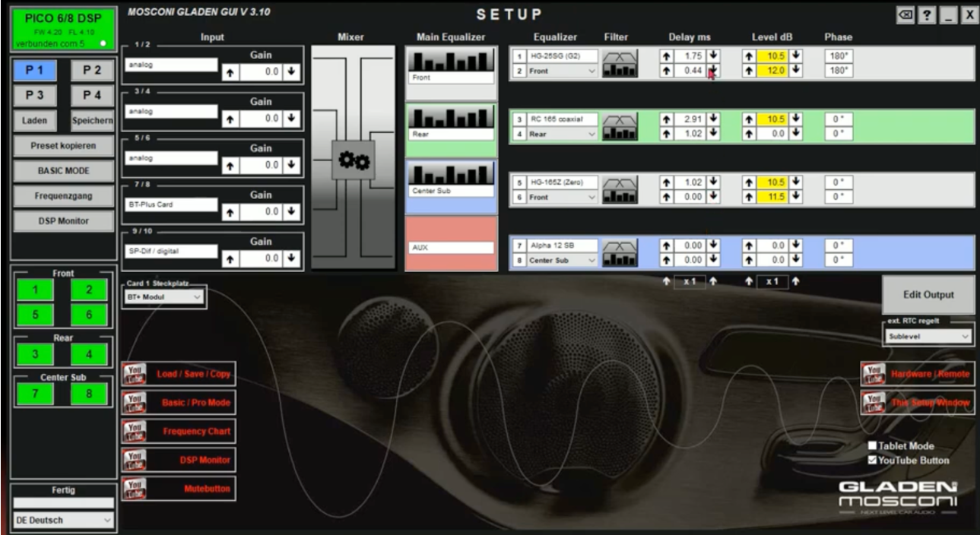The width and height of the screenshot is (980, 535).
Task: Increase input 1/2 gain with up arrow
Action: point(230,72)
